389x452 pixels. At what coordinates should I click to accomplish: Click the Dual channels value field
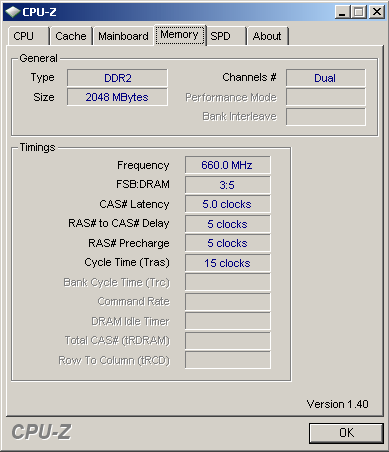[325, 78]
